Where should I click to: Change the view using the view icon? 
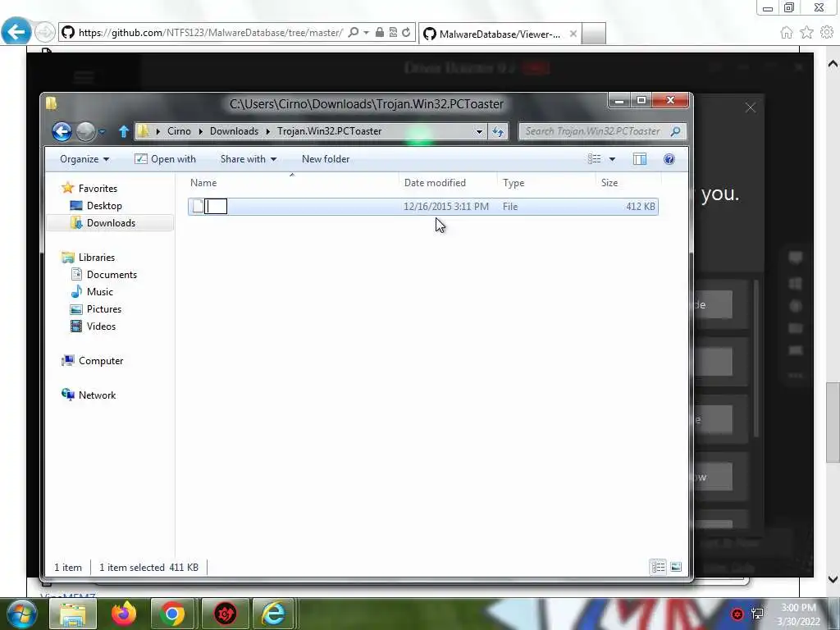[594, 159]
